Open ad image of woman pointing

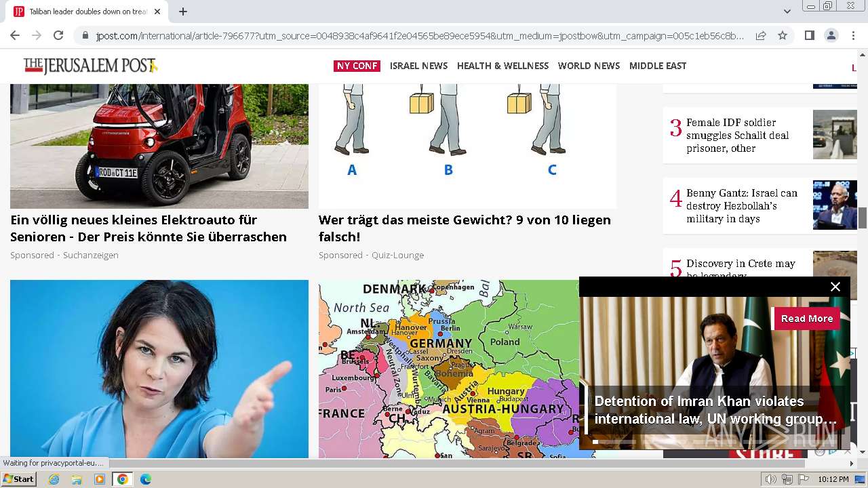pyautogui.click(x=159, y=369)
